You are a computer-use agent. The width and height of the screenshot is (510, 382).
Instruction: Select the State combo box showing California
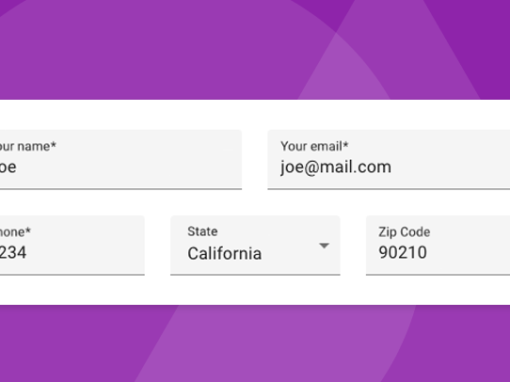pos(255,245)
